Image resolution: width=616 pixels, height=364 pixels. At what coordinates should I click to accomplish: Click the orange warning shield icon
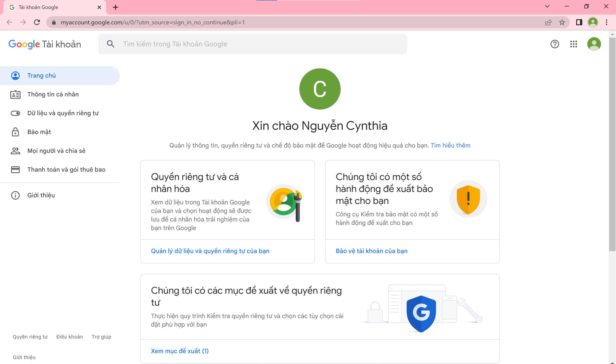pos(468,199)
